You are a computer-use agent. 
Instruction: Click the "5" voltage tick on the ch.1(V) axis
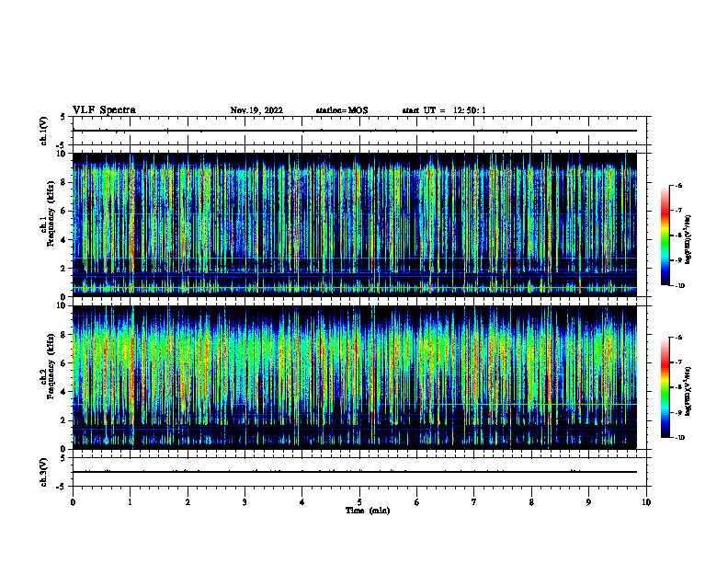(64, 117)
